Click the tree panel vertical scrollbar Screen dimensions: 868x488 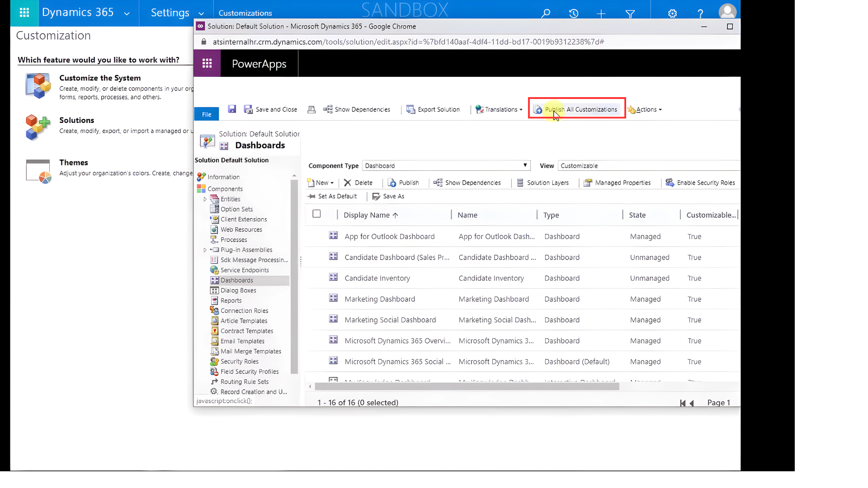(294, 277)
